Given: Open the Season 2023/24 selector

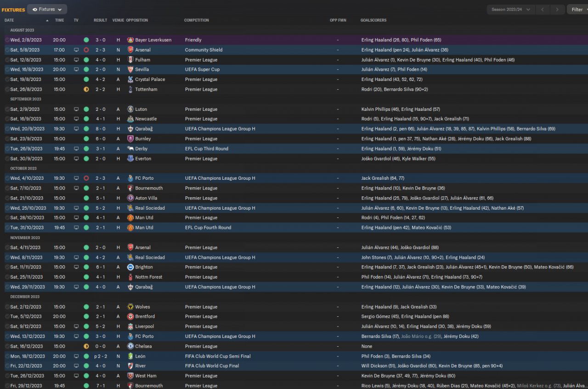Looking at the screenshot, I should coord(510,9).
